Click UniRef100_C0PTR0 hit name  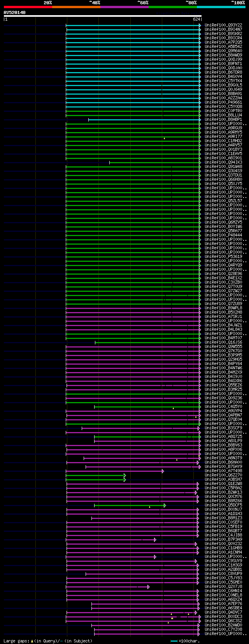(x=223, y=111)
